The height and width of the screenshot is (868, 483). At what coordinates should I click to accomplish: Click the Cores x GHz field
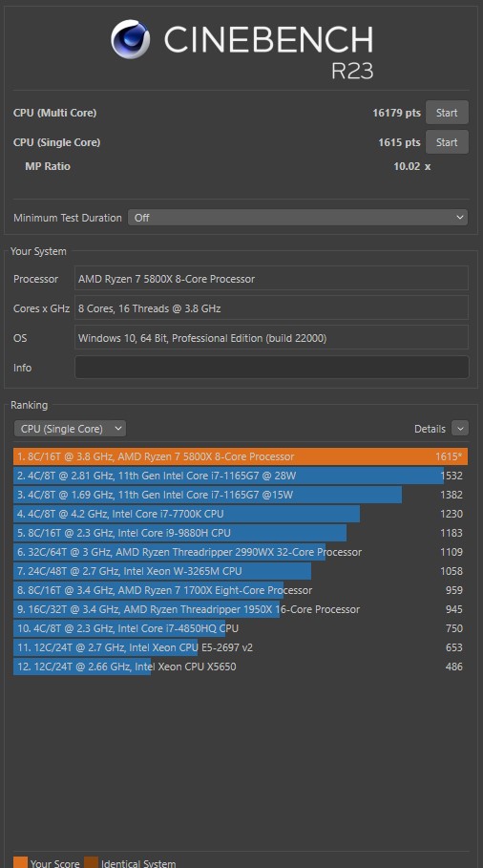coord(272,308)
